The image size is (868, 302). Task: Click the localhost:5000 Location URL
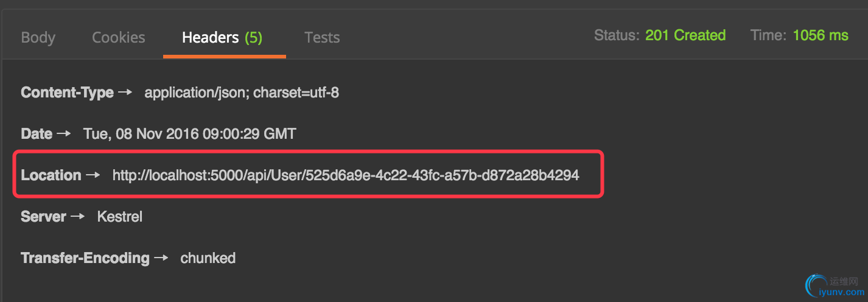[346, 175]
